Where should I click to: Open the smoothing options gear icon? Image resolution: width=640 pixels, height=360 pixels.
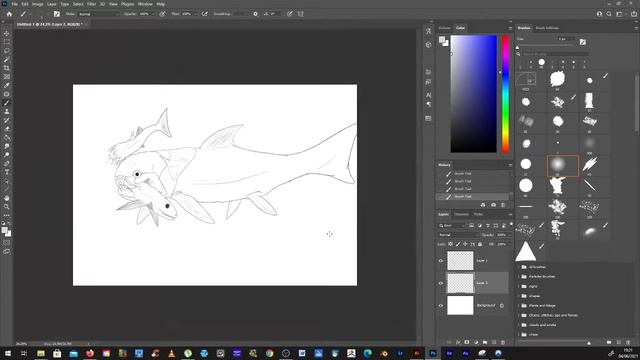click(x=256, y=14)
